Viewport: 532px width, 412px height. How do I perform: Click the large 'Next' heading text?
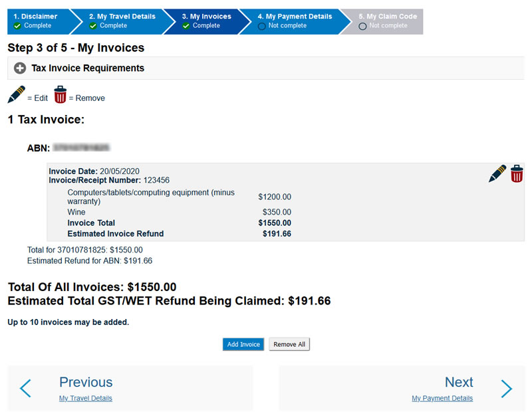(459, 382)
